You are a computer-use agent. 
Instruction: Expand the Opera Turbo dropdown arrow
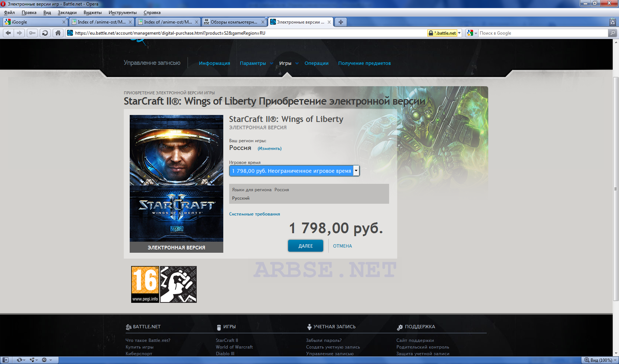pyautogui.click(x=51, y=360)
